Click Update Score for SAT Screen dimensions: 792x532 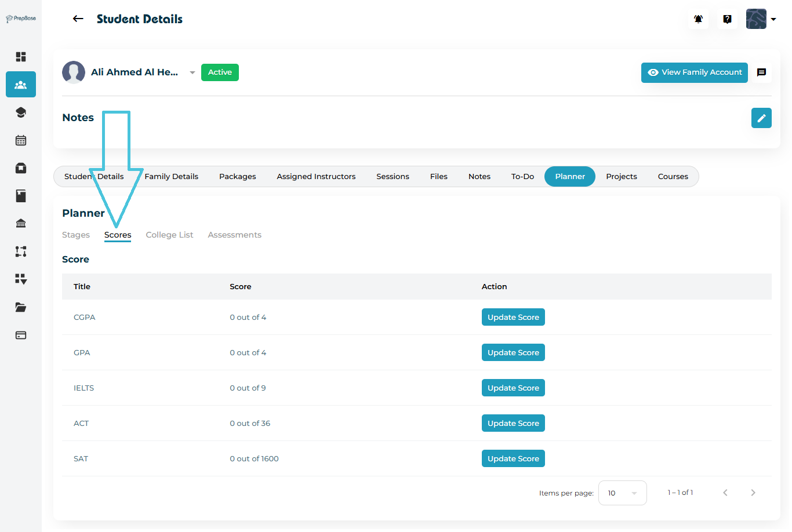point(513,458)
